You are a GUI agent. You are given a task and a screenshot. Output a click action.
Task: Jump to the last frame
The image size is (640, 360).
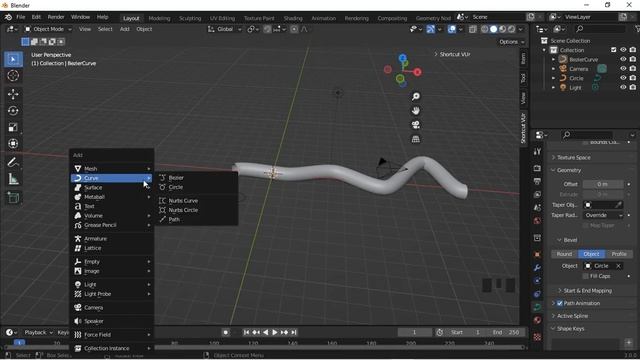[294, 332]
